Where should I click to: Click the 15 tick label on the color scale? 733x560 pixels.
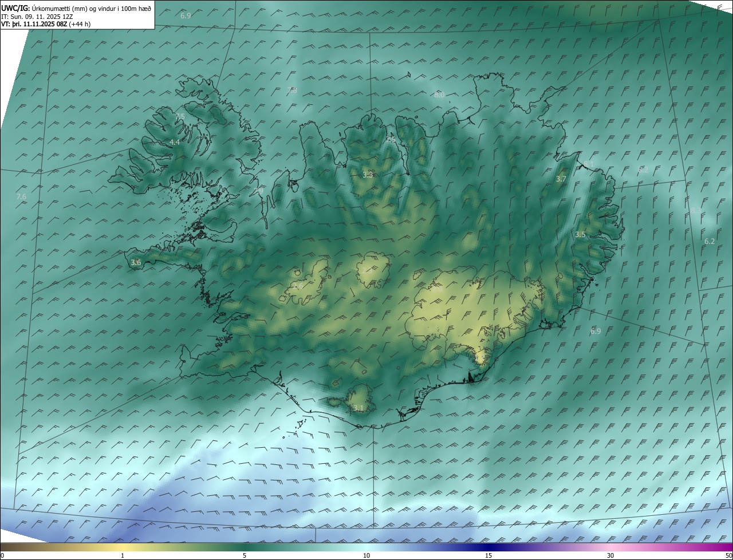click(488, 555)
